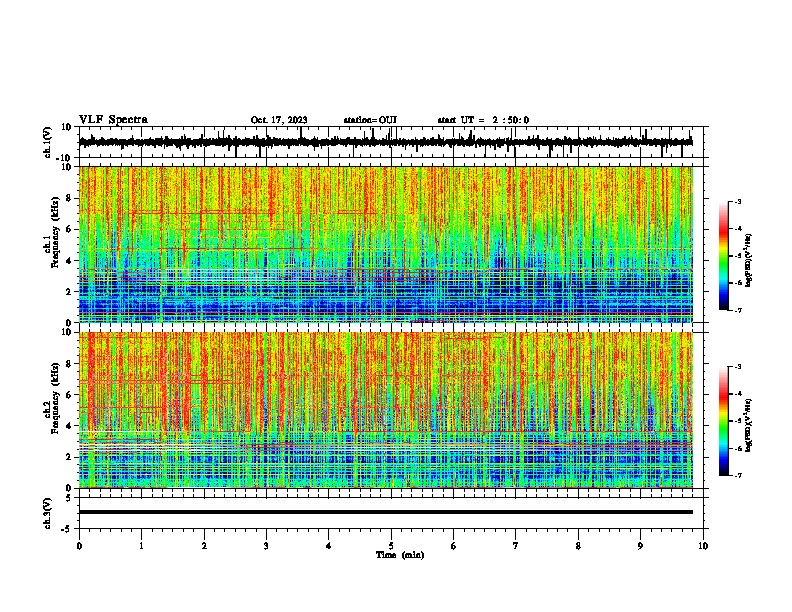Click time axis tick label "1"
Viewport: 792px width, 612px height.
click(141, 546)
